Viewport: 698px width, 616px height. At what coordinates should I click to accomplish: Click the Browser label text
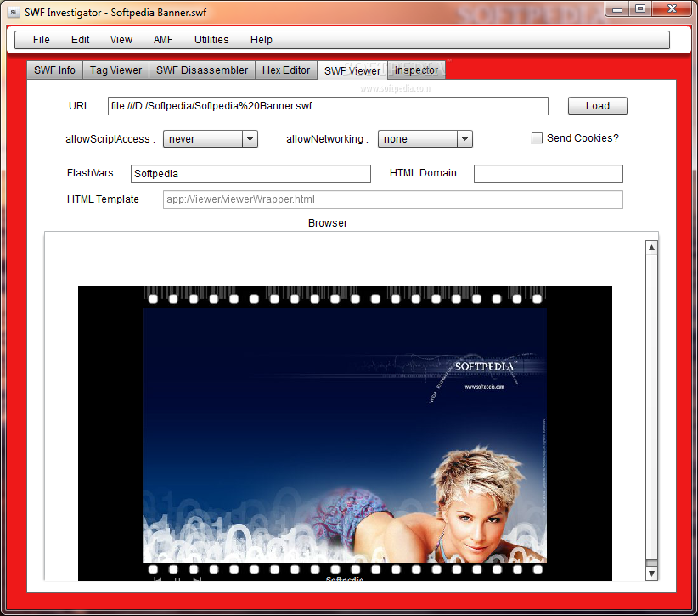[328, 223]
